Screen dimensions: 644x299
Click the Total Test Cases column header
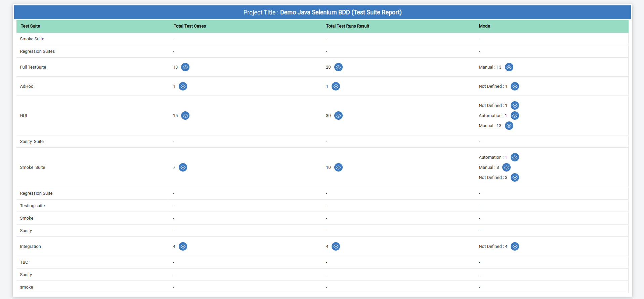tap(189, 26)
